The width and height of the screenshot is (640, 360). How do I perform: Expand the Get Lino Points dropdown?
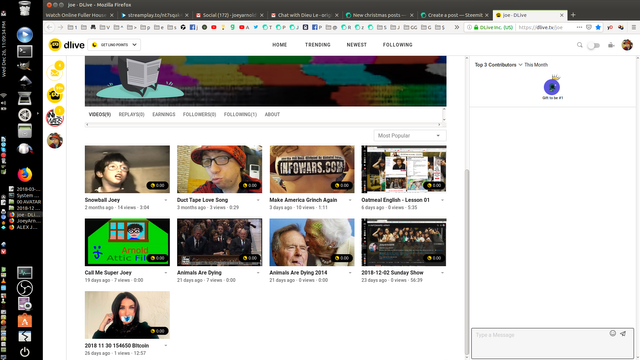[114, 45]
